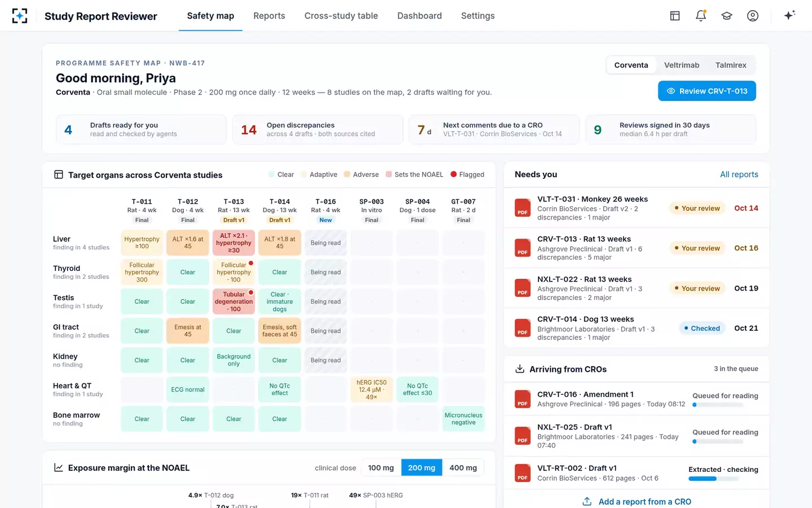Select the 400 mg clinical dose
The height and width of the screenshot is (508, 812).
click(x=463, y=468)
